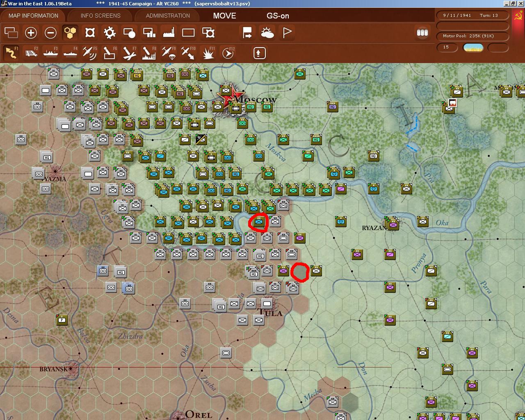Click the Ryazan city label
525x420 pixels.
pyautogui.click(x=375, y=228)
